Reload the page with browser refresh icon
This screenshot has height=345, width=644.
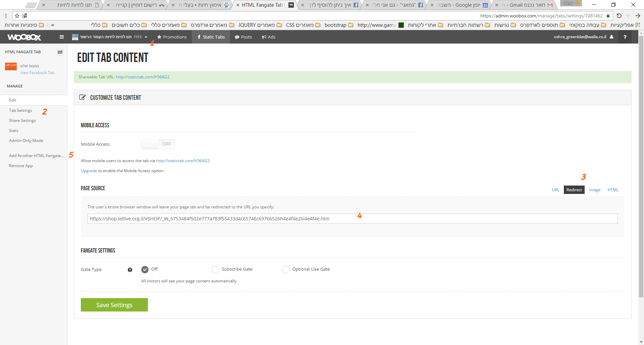coord(619,16)
